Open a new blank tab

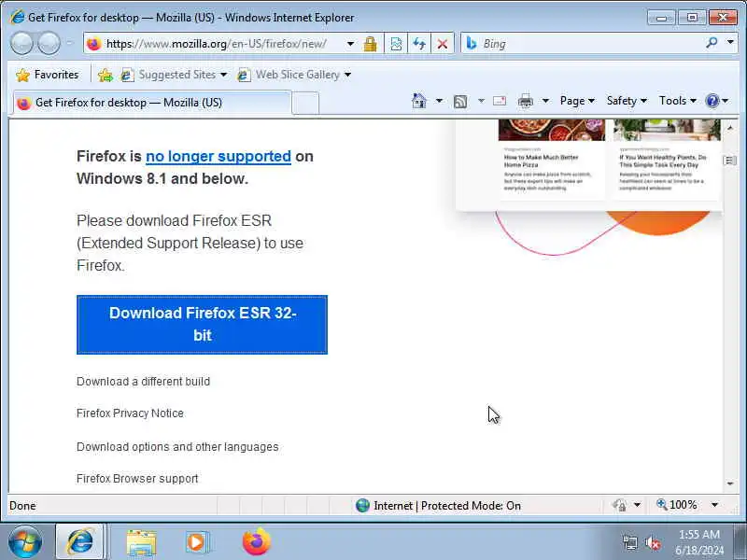tap(305, 103)
